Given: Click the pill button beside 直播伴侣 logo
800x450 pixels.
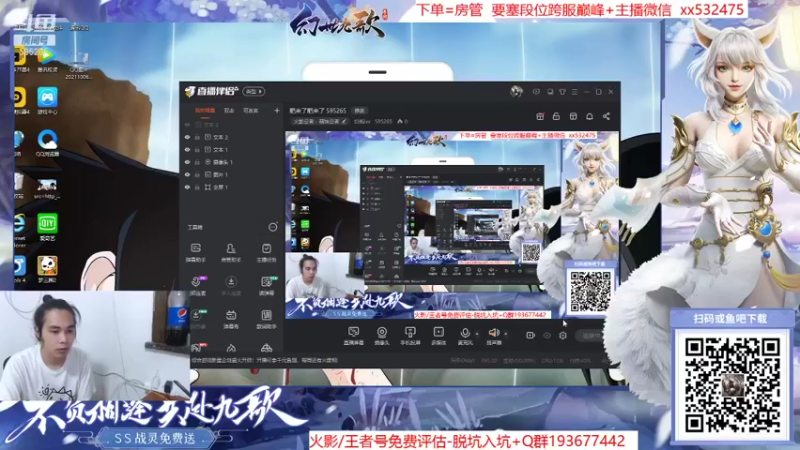Looking at the screenshot, I should click(x=254, y=91).
